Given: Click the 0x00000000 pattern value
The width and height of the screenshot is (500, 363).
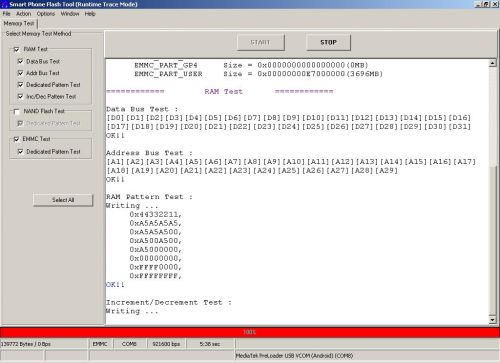Looking at the screenshot, I should point(156,259).
